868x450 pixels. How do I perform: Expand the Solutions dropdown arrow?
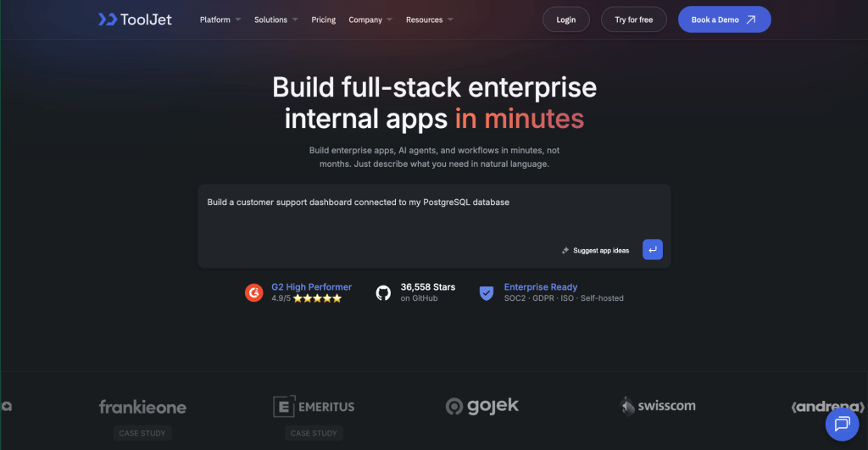[295, 19]
